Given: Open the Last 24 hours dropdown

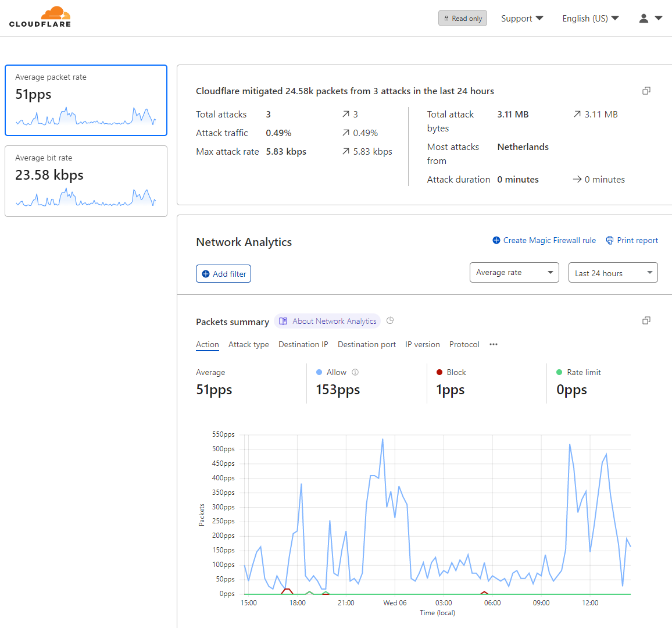Looking at the screenshot, I should pos(613,272).
